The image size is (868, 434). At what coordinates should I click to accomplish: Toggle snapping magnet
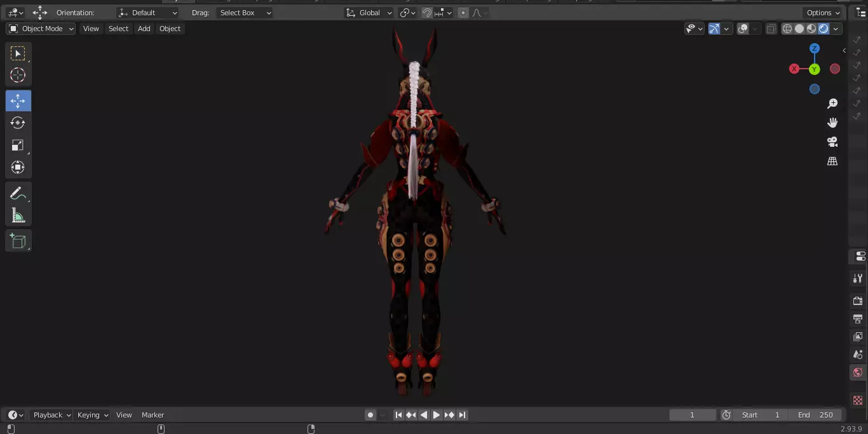[427, 13]
